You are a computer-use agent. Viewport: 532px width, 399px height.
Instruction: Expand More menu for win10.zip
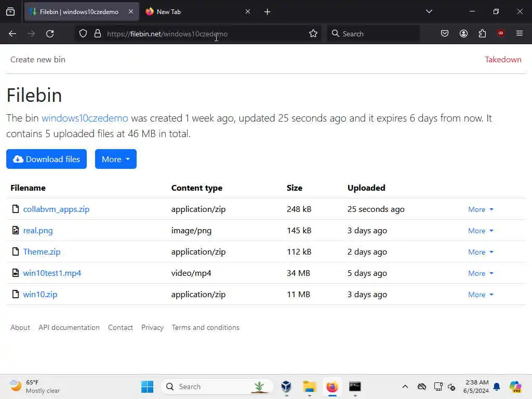tap(481, 295)
